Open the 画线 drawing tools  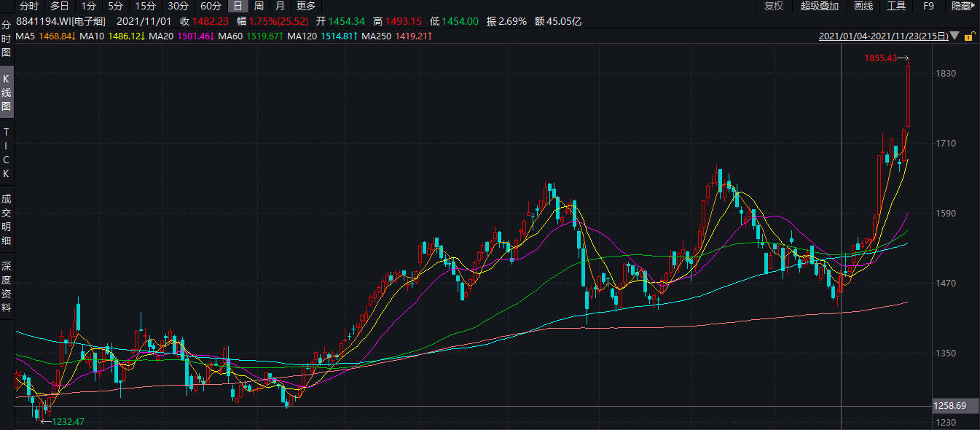(x=863, y=6)
